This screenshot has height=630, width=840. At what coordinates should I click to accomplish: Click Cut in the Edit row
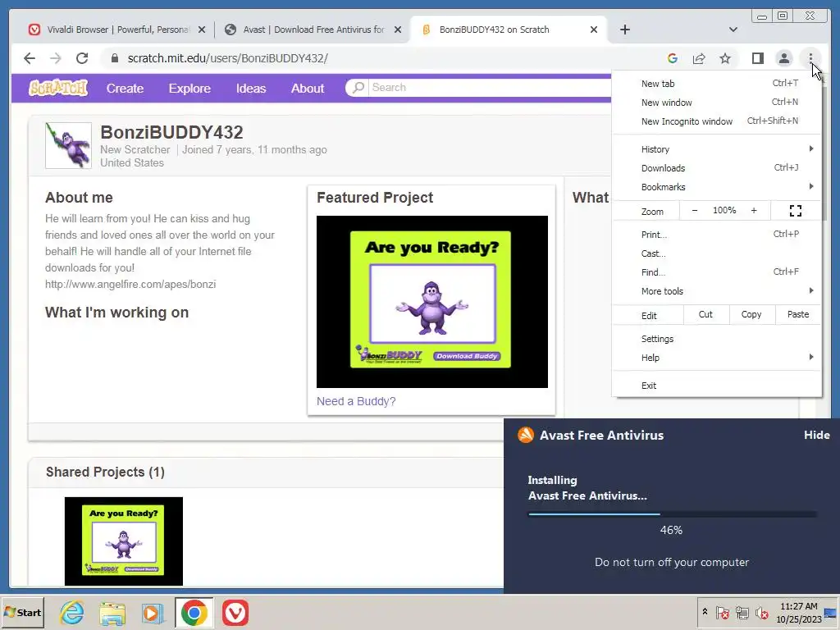point(706,314)
